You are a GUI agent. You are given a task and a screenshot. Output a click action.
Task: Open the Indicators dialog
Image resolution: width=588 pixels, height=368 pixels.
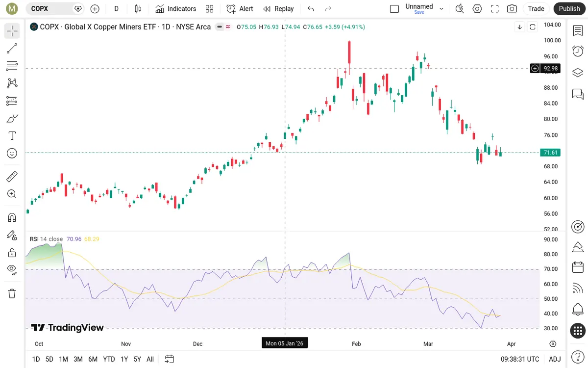pos(175,8)
